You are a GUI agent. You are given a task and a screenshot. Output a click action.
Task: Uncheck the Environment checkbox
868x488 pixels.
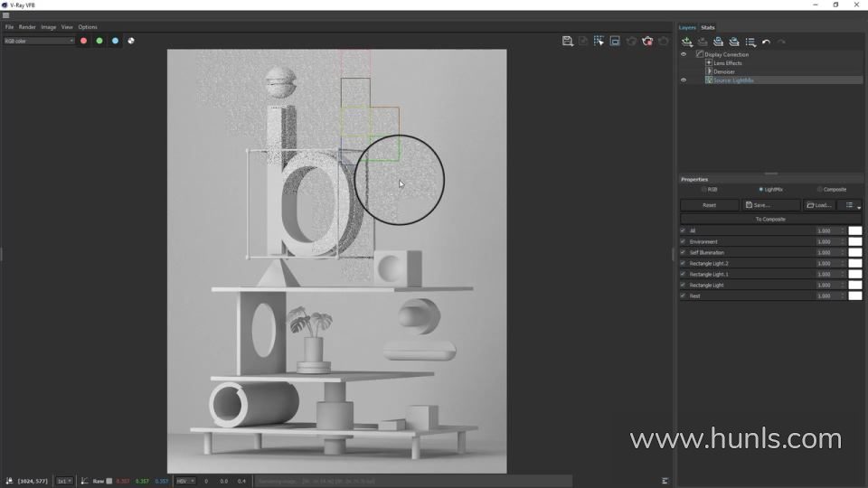(x=683, y=242)
